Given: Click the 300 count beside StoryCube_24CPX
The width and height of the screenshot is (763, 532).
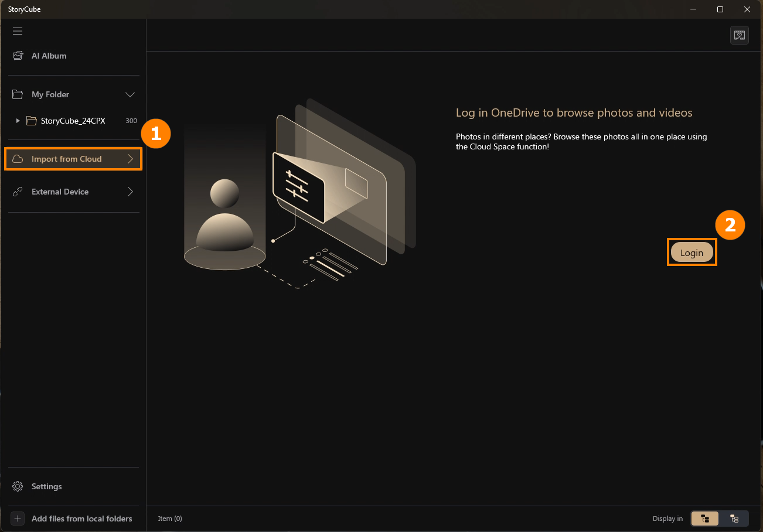Looking at the screenshot, I should click(131, 121).
